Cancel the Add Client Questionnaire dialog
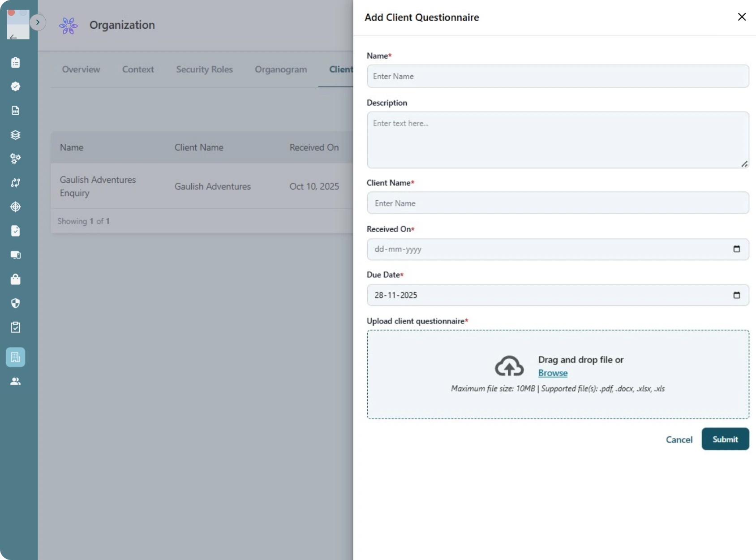756x560 pixels. (679, 439)
